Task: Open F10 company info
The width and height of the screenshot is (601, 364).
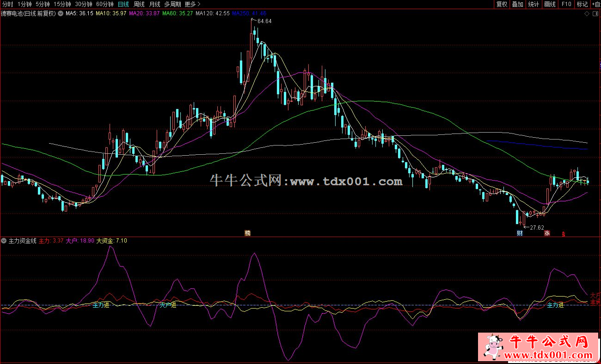Action: (566, 4)
